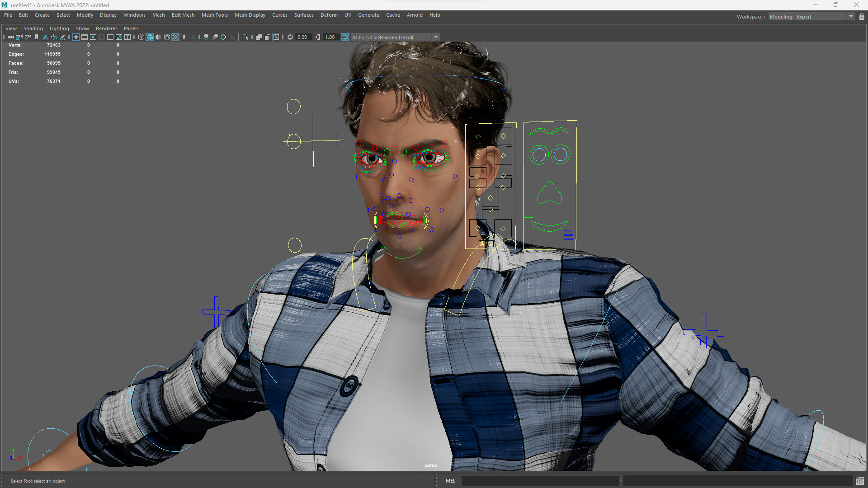Screen dimensions: 868x488
Task: Toggle textured display checker icon
Action: (x=175, y=37)
